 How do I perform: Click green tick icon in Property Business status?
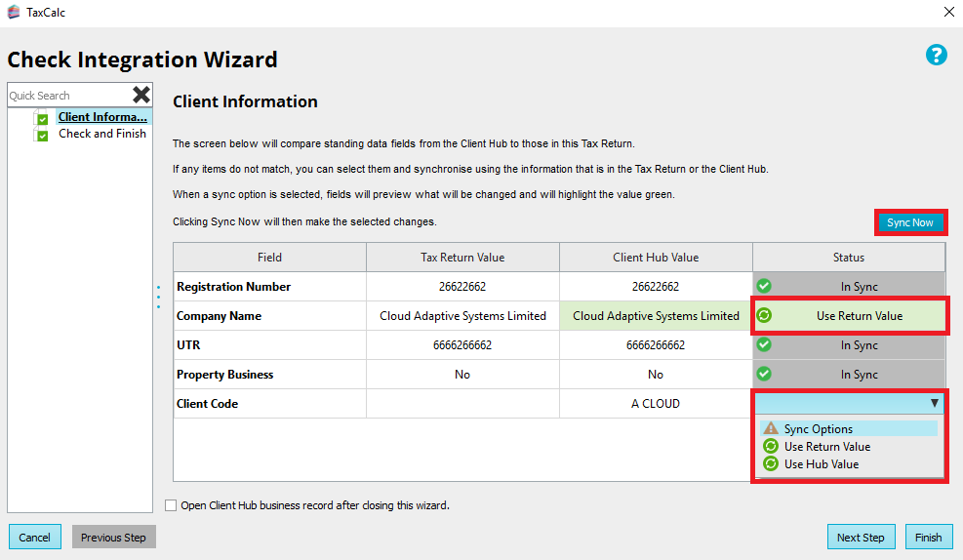[765, 374]
